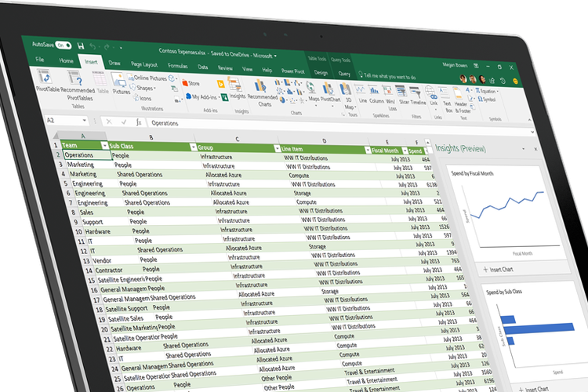Select the Contractor cell in row 14

116,270
